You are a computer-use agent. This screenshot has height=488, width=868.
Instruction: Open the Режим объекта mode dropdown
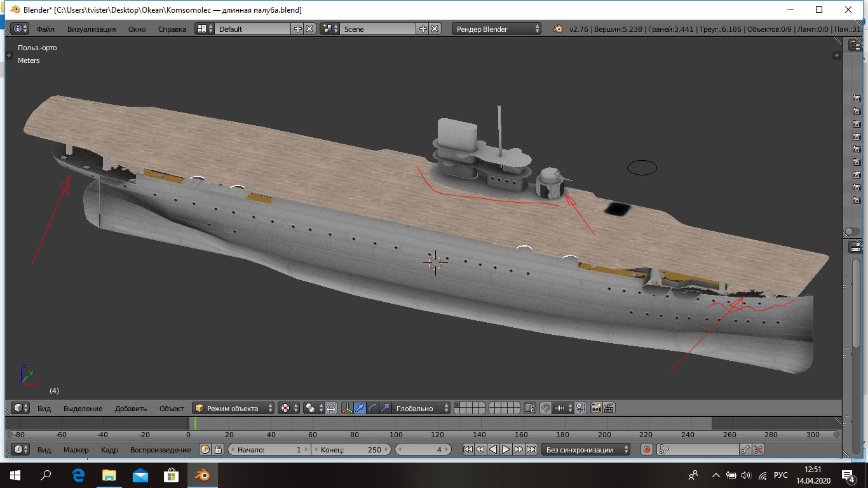point(234,408)
